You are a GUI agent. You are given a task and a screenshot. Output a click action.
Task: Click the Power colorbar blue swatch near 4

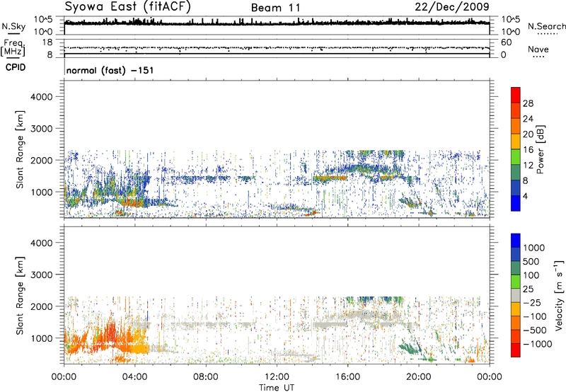coord(515,203)
